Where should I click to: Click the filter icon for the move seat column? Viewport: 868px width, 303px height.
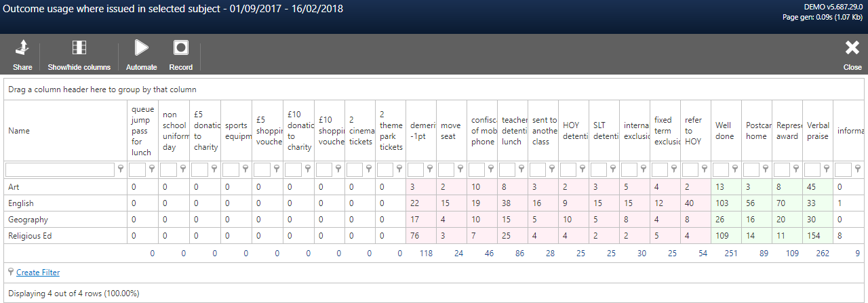[x=460, y=169]
